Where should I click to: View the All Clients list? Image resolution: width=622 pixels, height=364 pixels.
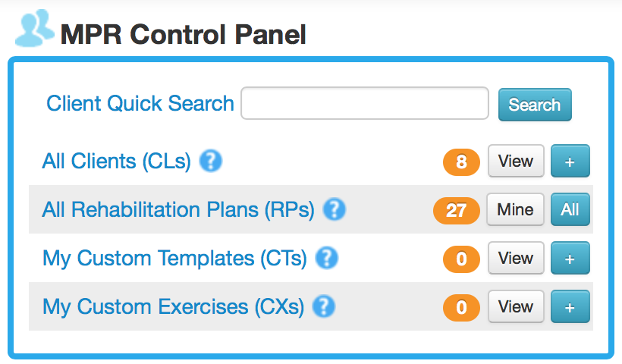click(x=516, y=161)
